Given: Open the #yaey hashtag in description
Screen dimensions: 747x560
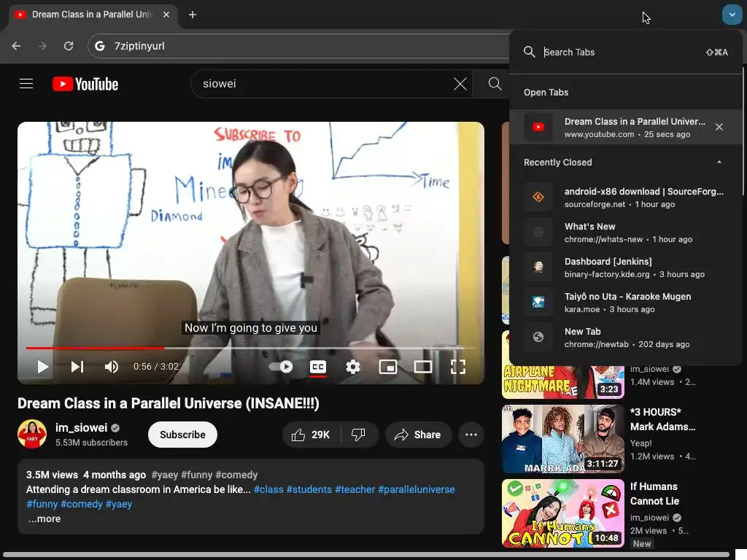Looking at the screenshot, I should (119, 505).
